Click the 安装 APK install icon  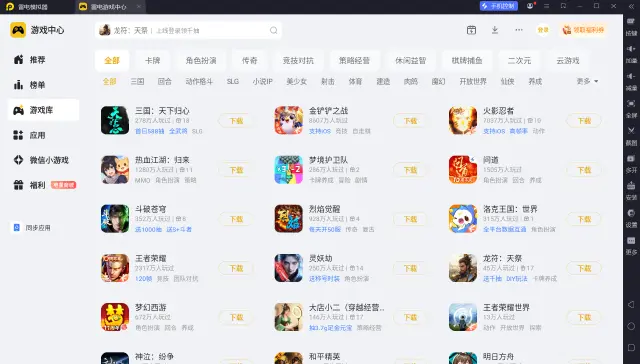631,186
